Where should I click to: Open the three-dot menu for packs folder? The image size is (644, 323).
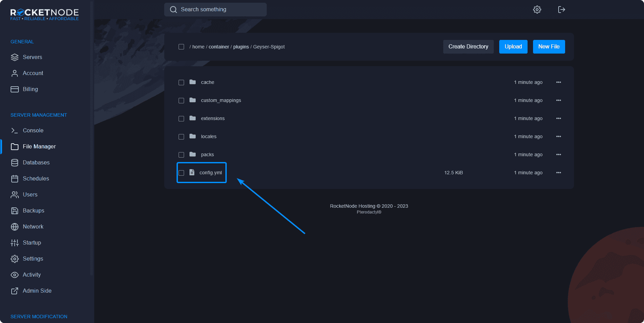click(558, 155)
